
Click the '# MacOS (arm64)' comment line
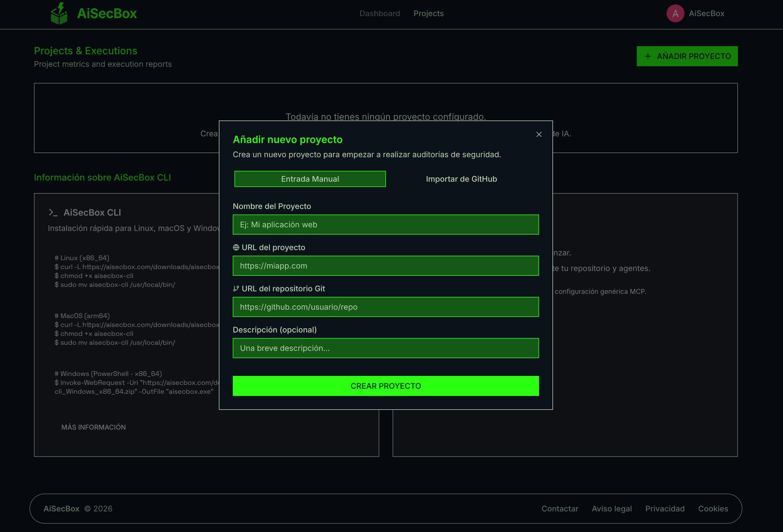click(82, 316)
